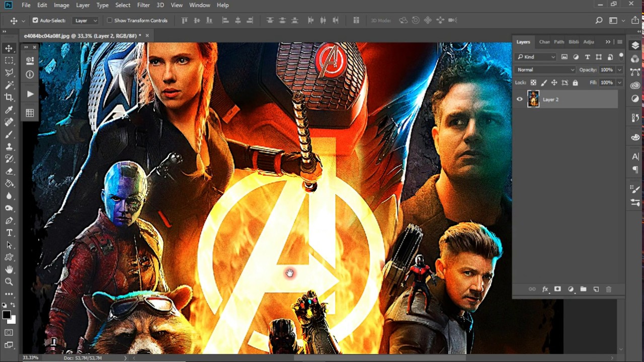Select the Eraser tool
644x362 pixels.
(x=9, y=171)
